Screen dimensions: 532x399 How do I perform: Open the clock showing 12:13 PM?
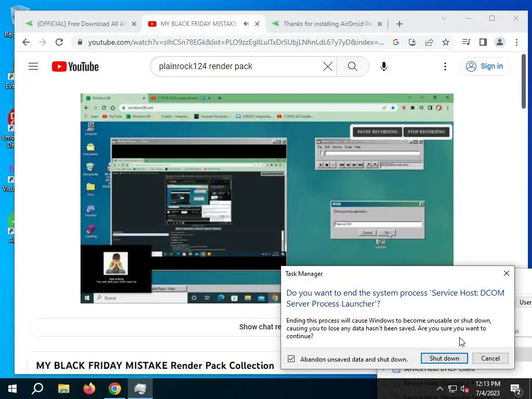(487, 389)
